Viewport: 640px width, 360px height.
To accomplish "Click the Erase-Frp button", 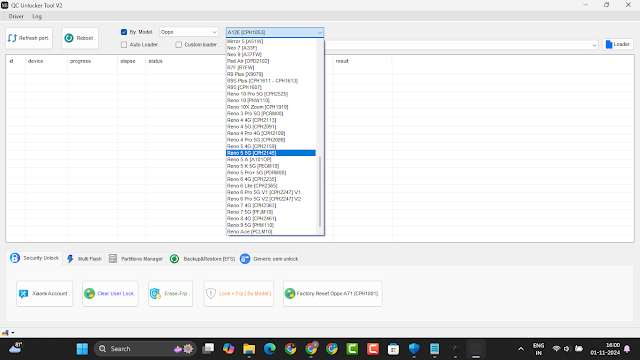I will [x=170, y=293].
